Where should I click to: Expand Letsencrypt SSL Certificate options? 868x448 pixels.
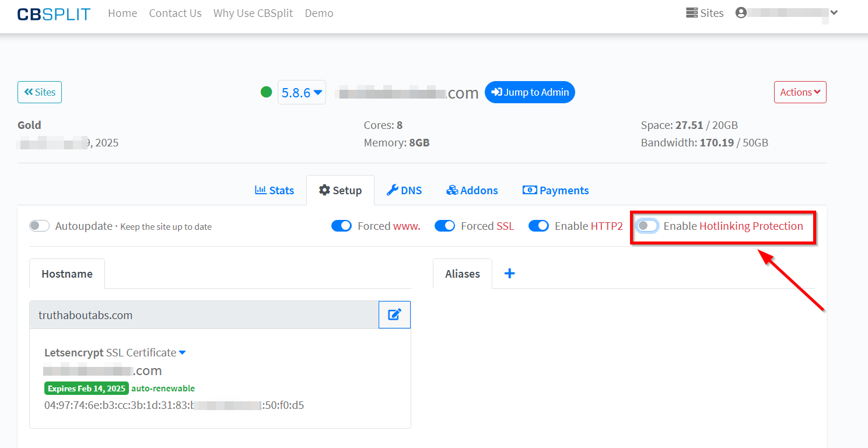[x=182, y=352]
